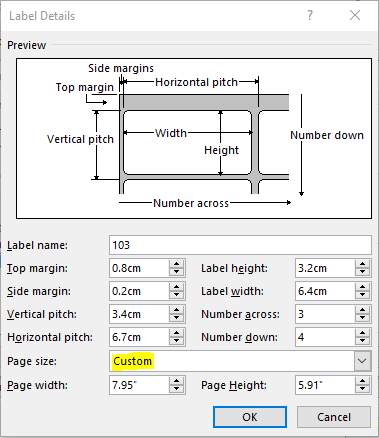Increase Label height with up arrow
Image resolution: width=379 pixels, height=438 pixels.
pos(362,264)
